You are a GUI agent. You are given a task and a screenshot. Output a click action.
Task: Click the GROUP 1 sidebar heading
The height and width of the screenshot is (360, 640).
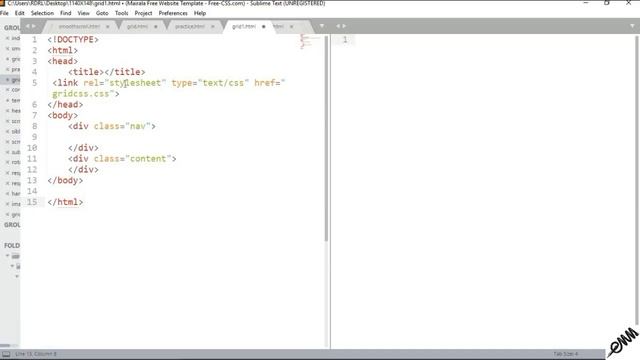[12, 28]
